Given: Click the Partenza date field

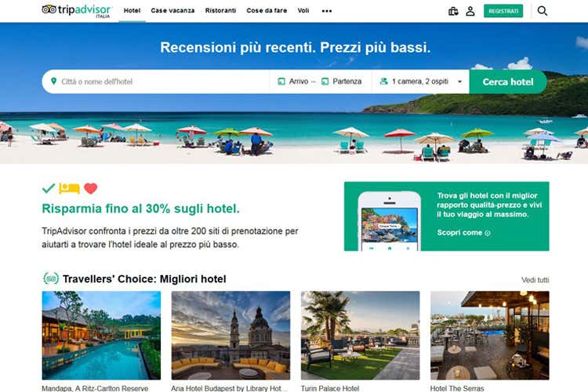Looking at the screenshot, I should [342, 81].
